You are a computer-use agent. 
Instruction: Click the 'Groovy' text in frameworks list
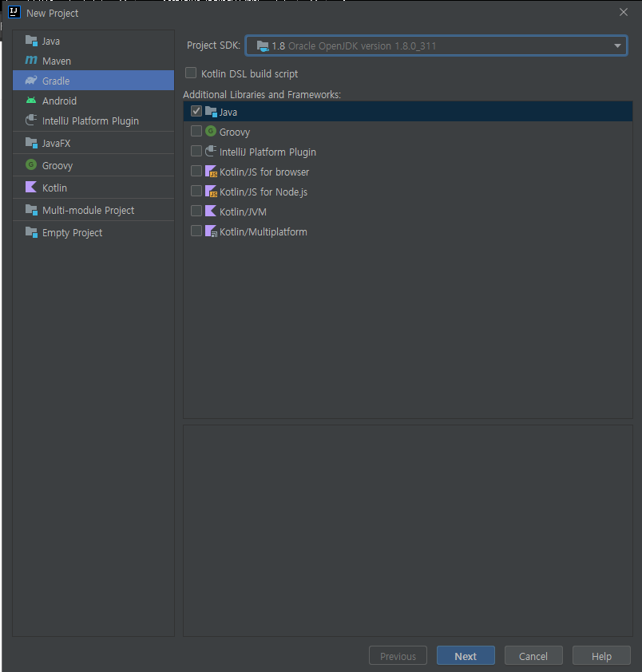point(235,132)
